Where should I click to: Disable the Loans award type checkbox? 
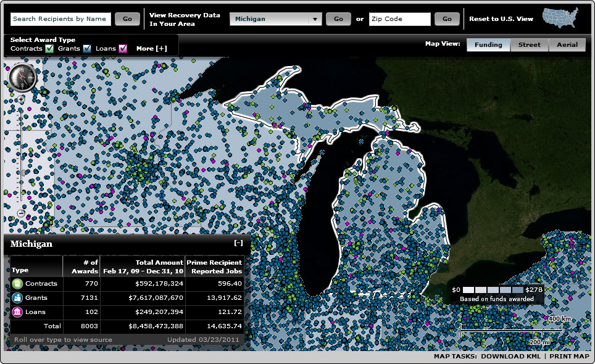(x=123, y=49)
